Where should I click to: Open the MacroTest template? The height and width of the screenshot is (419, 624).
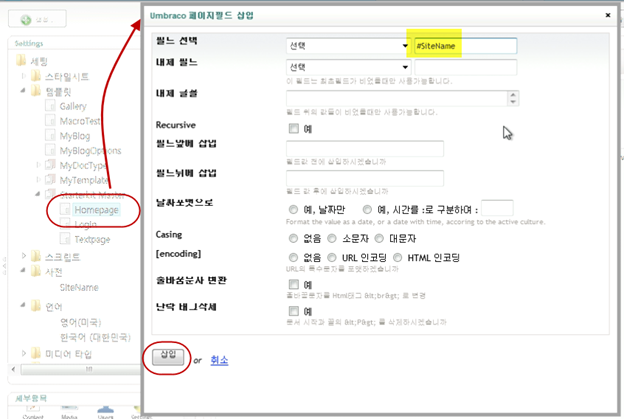[80, 121]
